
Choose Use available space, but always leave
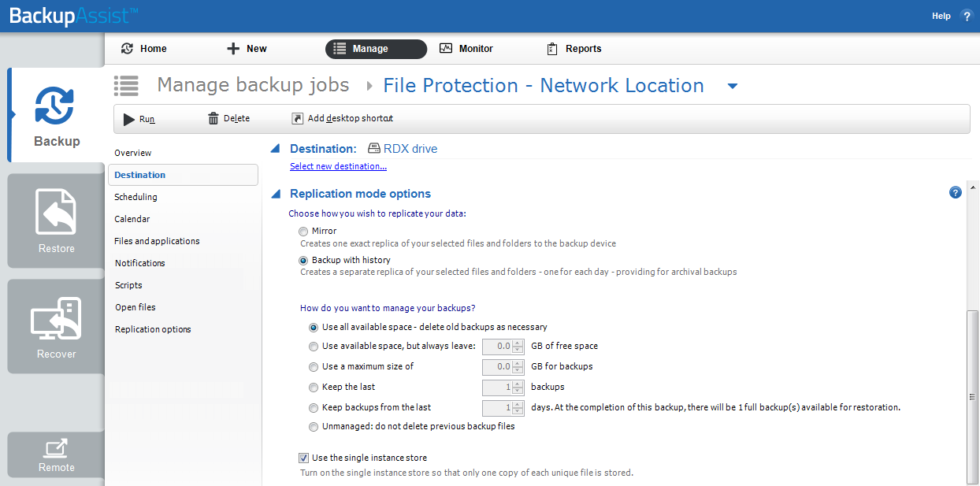tap(314, 346)
